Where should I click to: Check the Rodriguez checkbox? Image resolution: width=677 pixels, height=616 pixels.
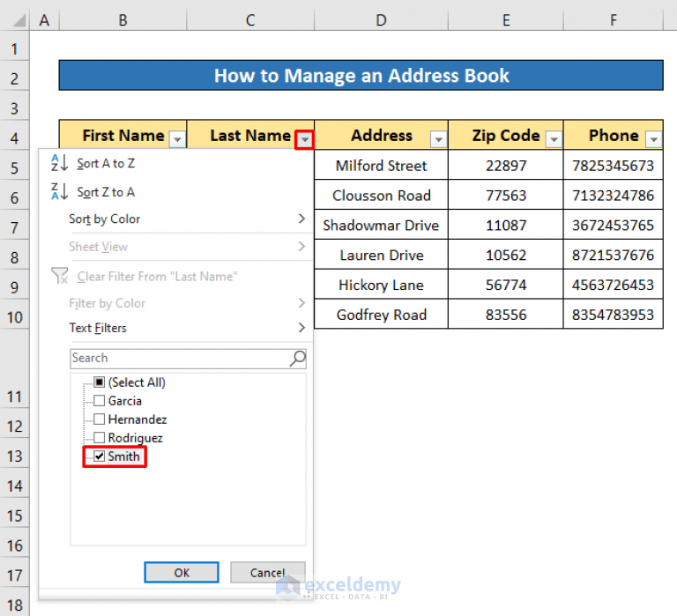100,438
